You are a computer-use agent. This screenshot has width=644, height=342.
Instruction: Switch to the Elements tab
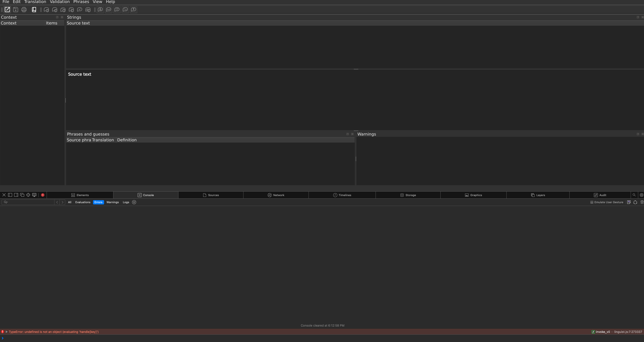pyautogui.click(x=80, y=195)
